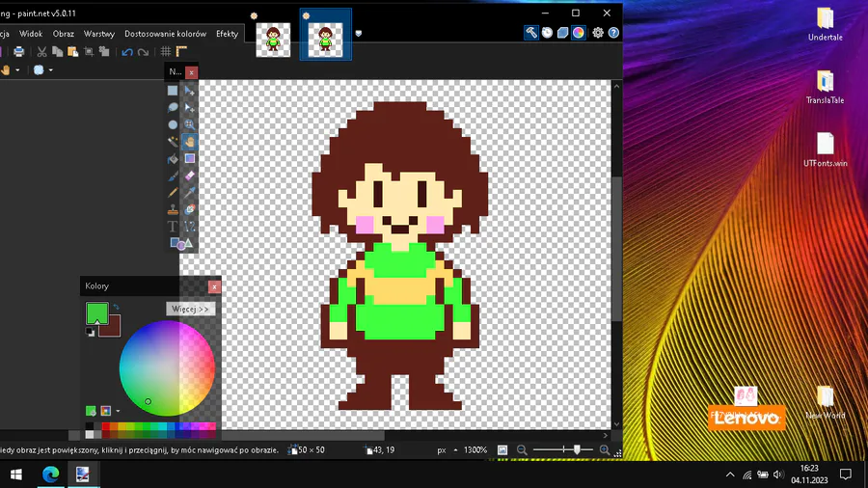Screen dimensions: 868x488
Task: Open the Obraz menu
Action: click(63, 34)
